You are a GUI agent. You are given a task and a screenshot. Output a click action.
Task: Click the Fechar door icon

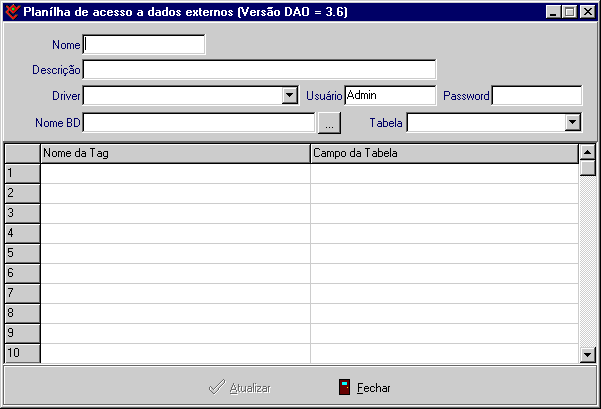(x=344, y=387)
